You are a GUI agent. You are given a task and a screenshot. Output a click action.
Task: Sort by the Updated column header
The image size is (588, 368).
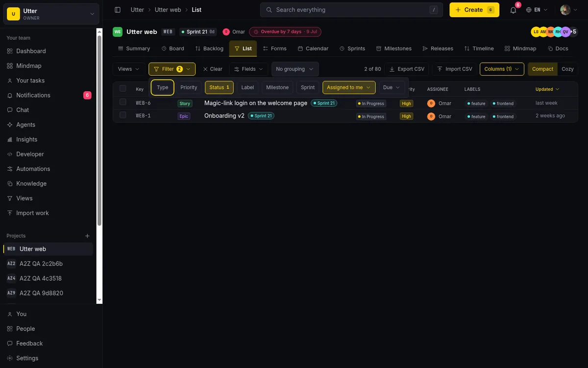pos(547,89)
